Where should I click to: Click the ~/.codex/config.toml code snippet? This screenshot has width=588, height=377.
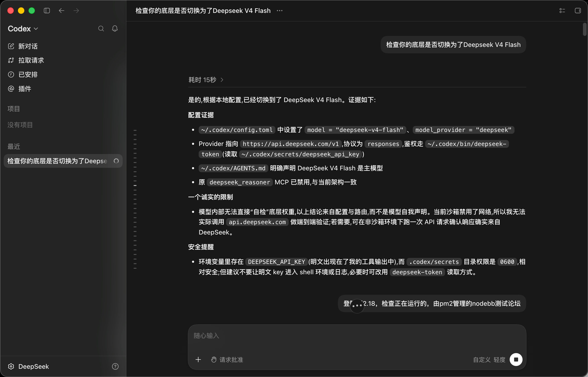(x=237, y=130)
